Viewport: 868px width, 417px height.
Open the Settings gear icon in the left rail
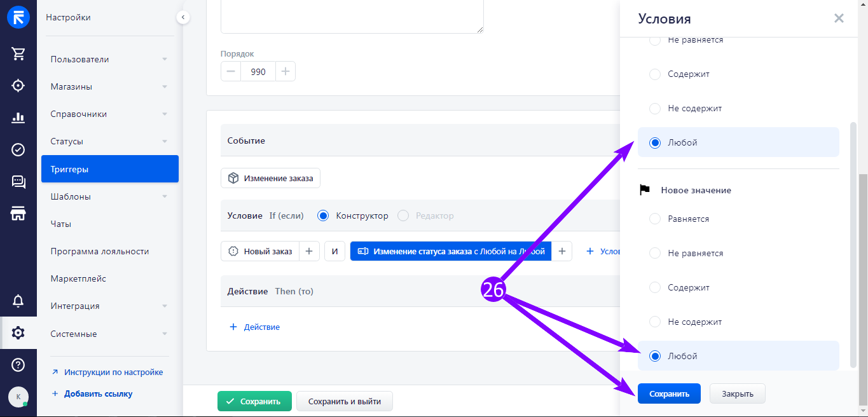click(18, 332)
